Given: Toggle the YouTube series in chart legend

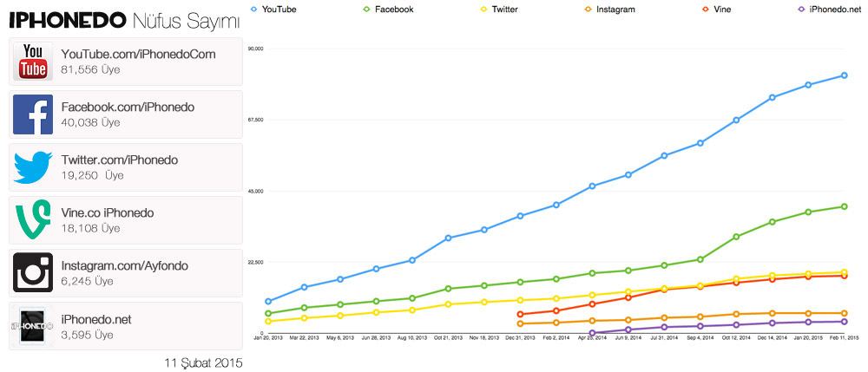Looking at the screenshot, I should click(x=273, y=10).
